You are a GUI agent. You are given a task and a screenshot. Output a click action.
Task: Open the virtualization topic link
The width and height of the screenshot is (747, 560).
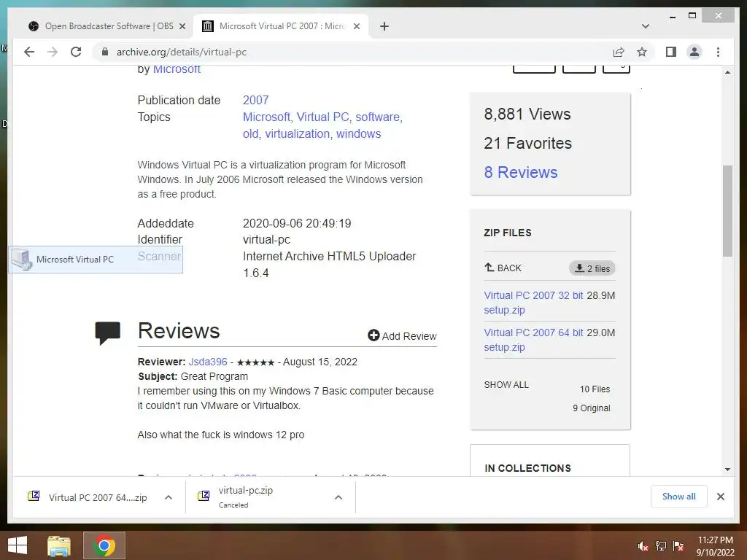[x=298, y=134]
